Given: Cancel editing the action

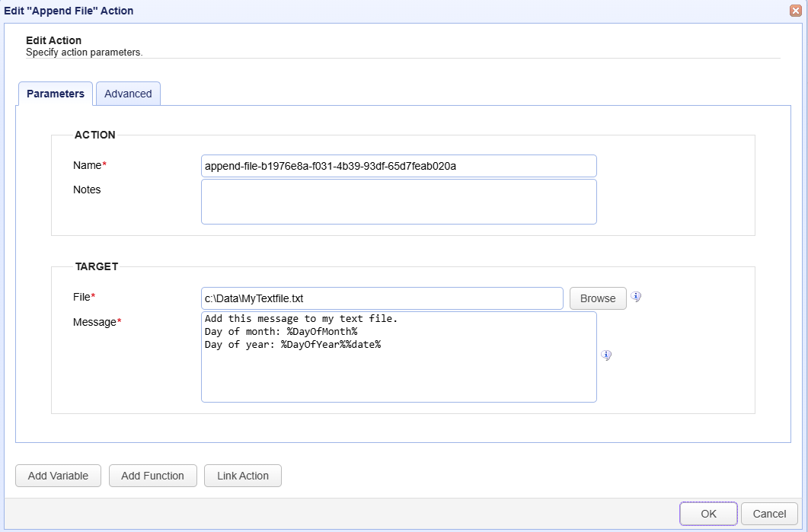Looking at the screenshot, I should click(x=769, y=514).
